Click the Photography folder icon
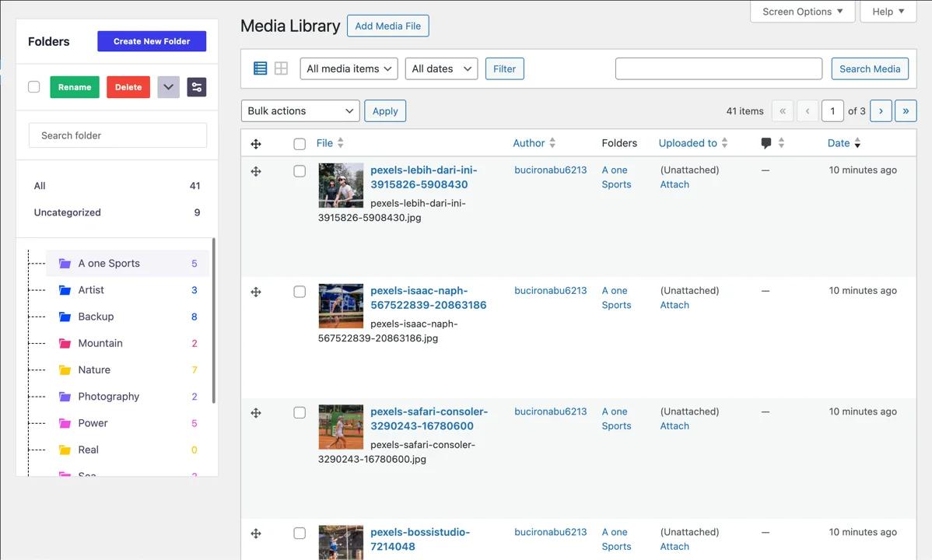 (x=65, y=397)
